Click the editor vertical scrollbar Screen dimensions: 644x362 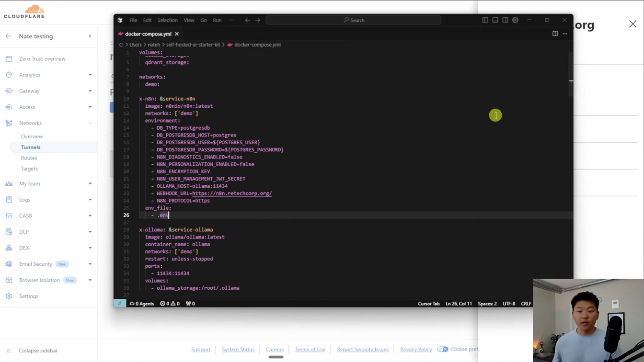pyautogui.click(x=570, y=74)
